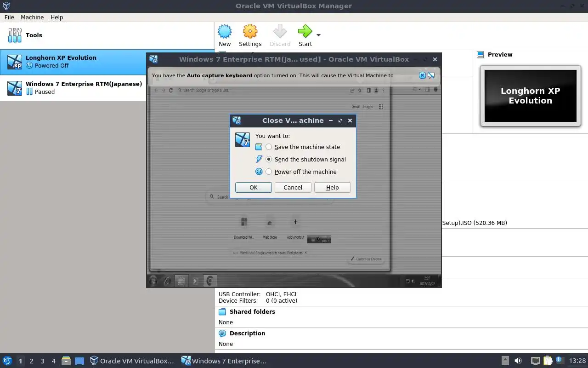Click the don't-show-again icon on notification
Viewport: 588px width, 368px height.
pos(431,75)
